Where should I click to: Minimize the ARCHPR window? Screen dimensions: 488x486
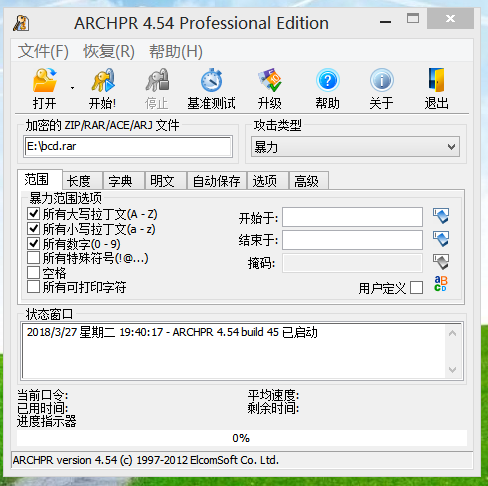[x=385, y=22]
